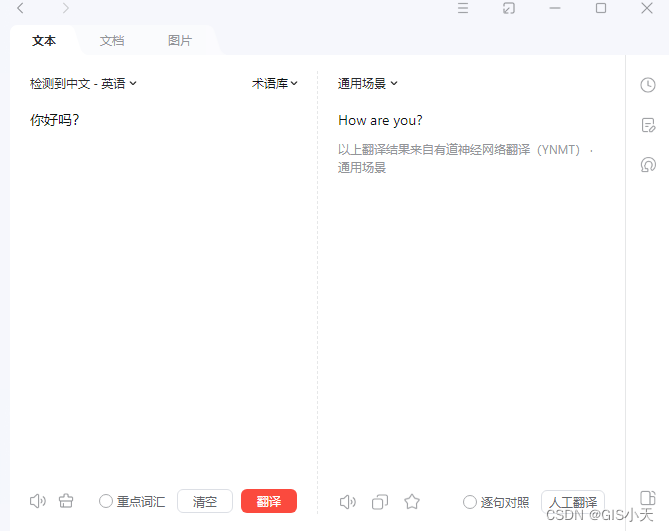The image size is (669, 531).
Task: Switch to the 文档 tab
Action: [x=112, y=41]
